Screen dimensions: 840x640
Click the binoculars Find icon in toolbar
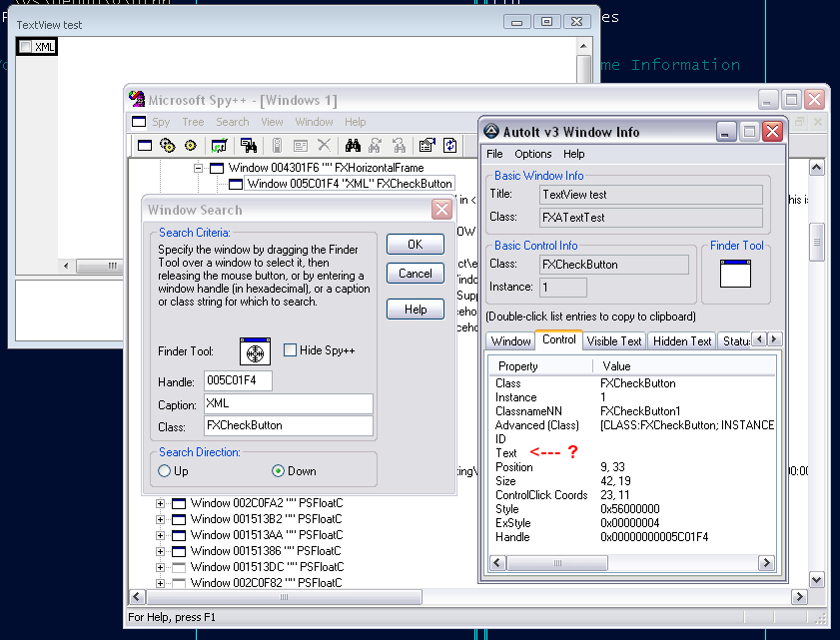[351, 145]
